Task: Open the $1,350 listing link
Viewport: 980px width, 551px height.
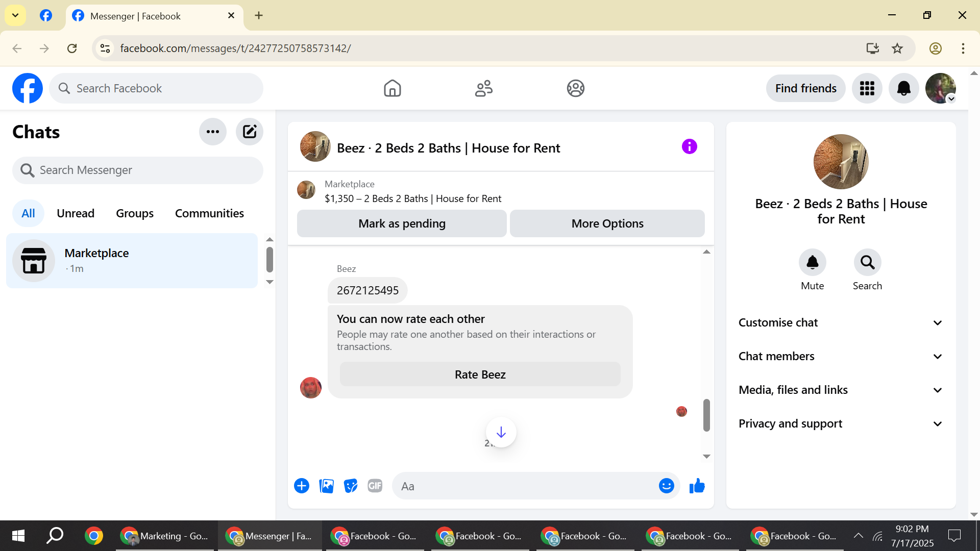Action: 413,198
